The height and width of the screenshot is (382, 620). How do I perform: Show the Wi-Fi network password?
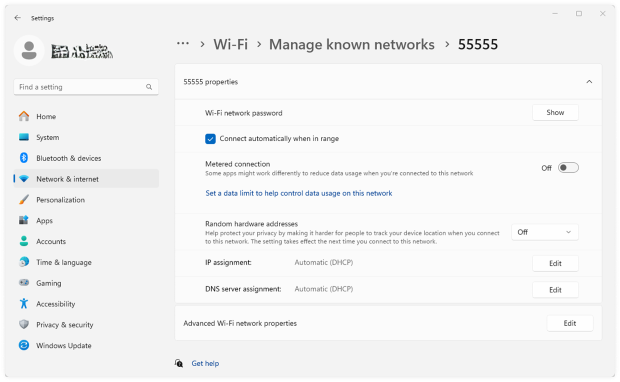coord(555,113)
